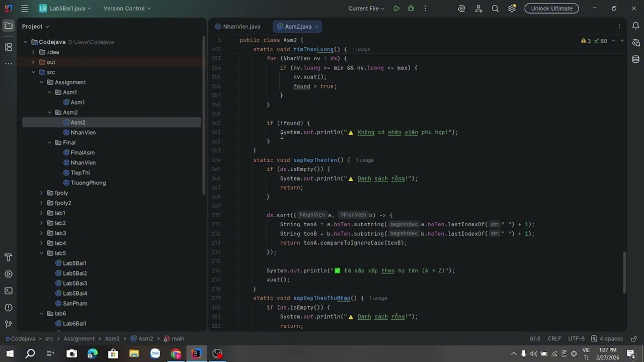Open the Terminal tool window
This screenshot has height=362, width=644.
click(x=9, y=291)
